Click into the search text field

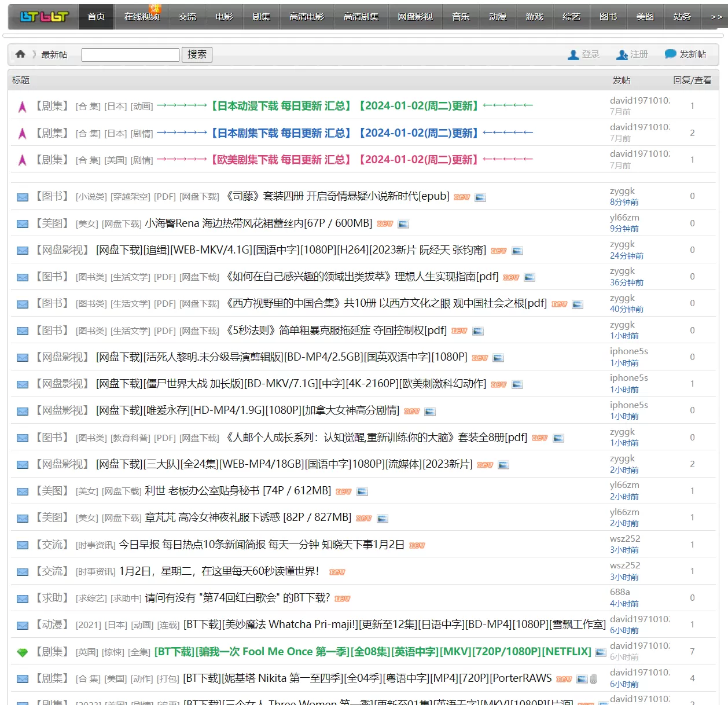click(130, 54)
